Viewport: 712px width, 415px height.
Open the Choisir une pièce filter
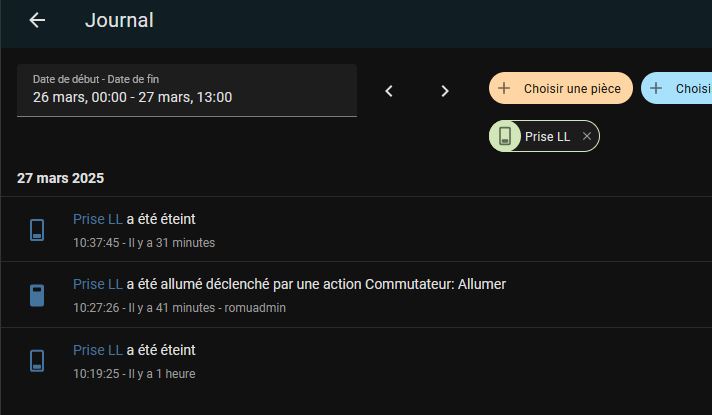[x=561, y=88]
